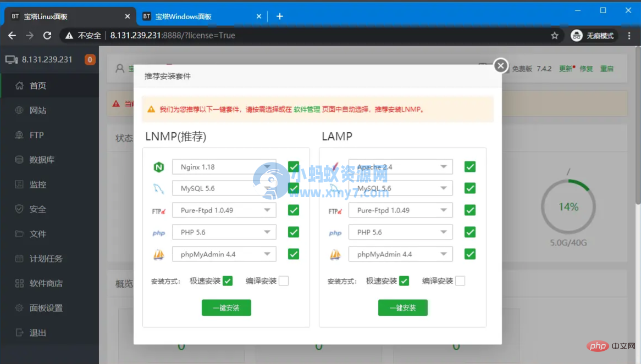
Task: Enable 编译安装 for LNMP
Action: (x=284, y=281)
